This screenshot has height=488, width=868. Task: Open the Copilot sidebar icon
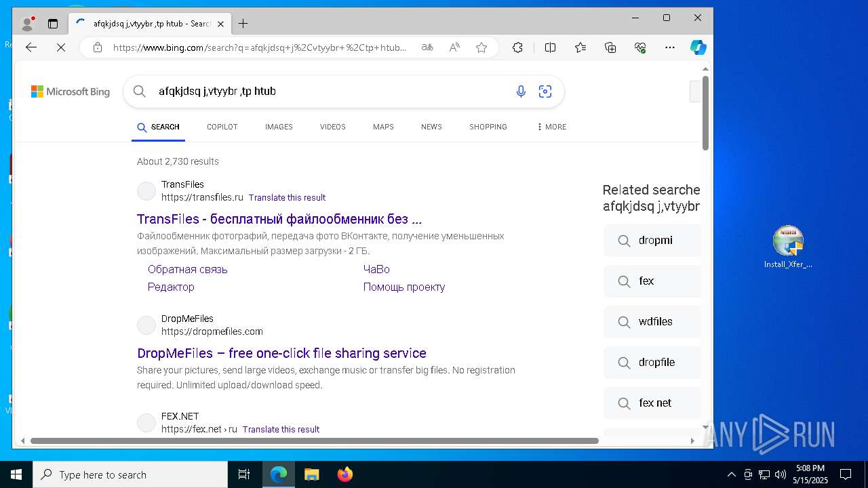pos(698,47)
